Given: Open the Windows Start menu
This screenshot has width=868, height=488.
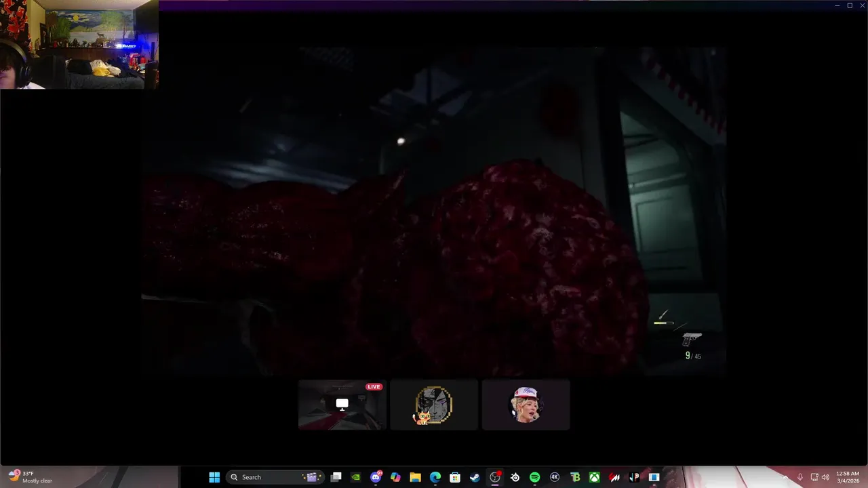Looking at the screenshot, I should pyautogui.click(x=214, y=477).
